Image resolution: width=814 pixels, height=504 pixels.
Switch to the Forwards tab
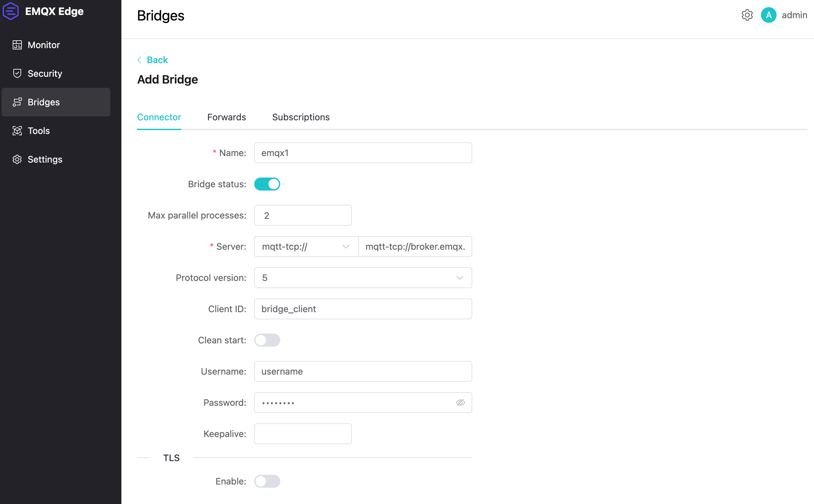pyautogui.click(x=227, y=117)
